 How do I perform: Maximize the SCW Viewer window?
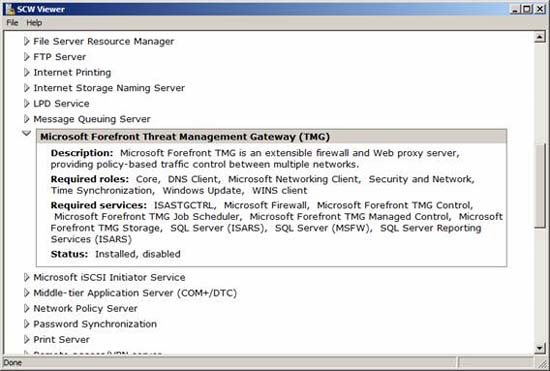click(x=527, y=9)
